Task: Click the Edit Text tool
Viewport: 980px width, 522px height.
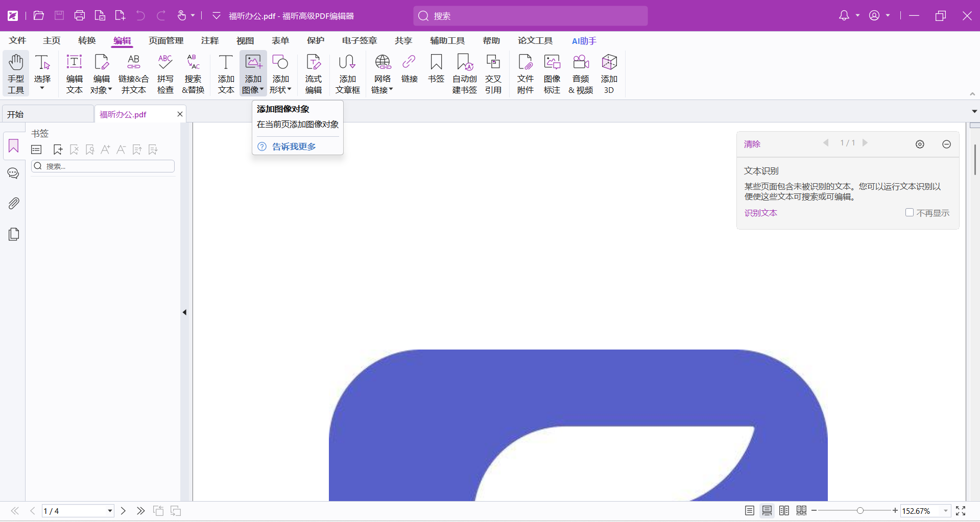Action: [x=74, y=74]
